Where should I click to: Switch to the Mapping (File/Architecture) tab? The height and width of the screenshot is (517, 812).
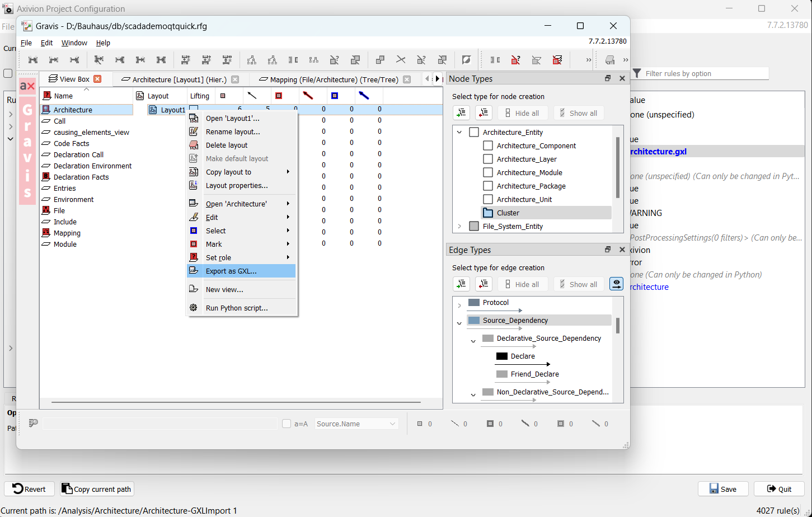[x=334, y=79]
